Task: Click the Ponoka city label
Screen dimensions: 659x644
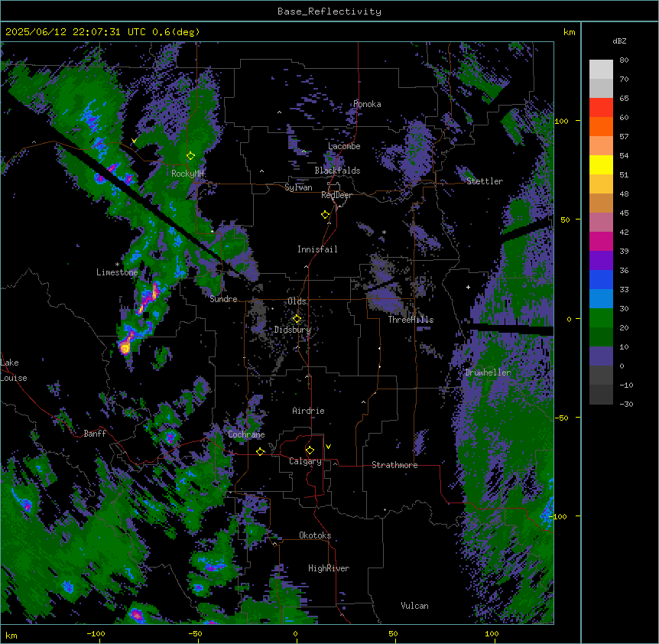Action: click(x=367, y=104)
